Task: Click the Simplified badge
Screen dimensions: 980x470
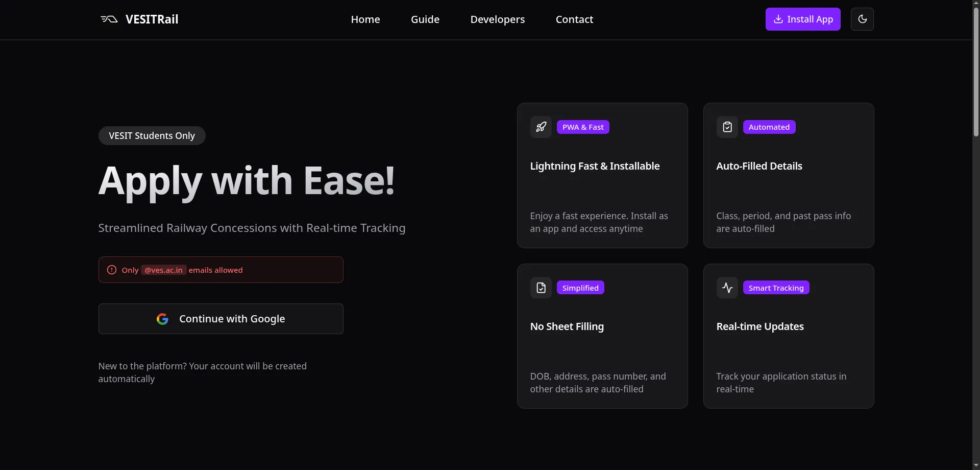Action: coord(580,287)
